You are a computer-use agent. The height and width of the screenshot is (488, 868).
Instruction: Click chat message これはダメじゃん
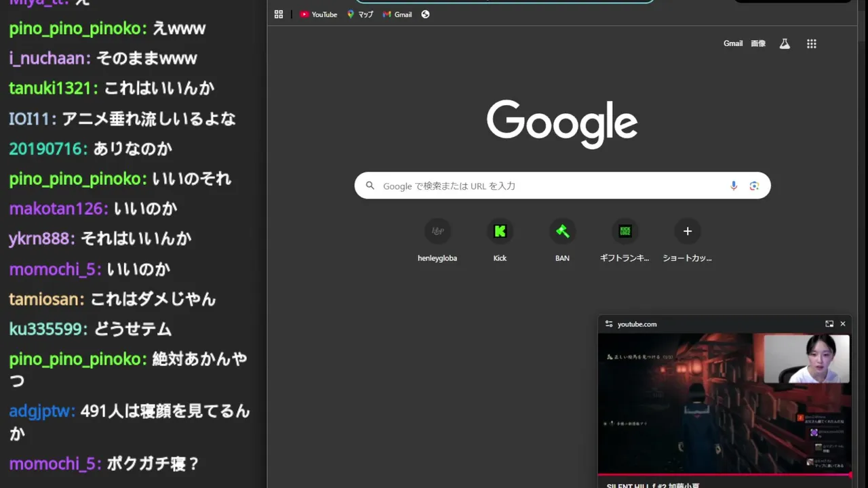153,299
